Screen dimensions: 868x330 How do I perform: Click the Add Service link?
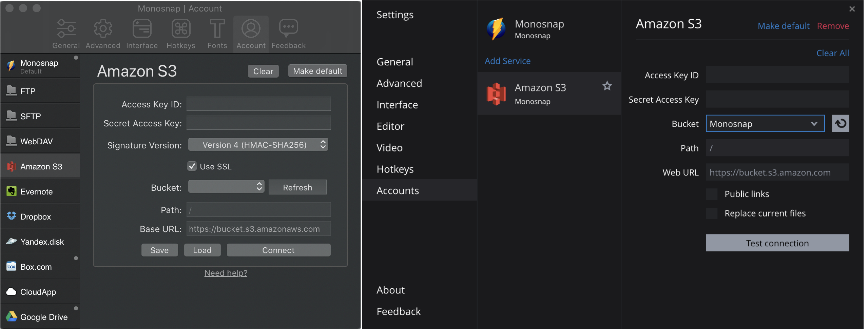click(507, 61)
